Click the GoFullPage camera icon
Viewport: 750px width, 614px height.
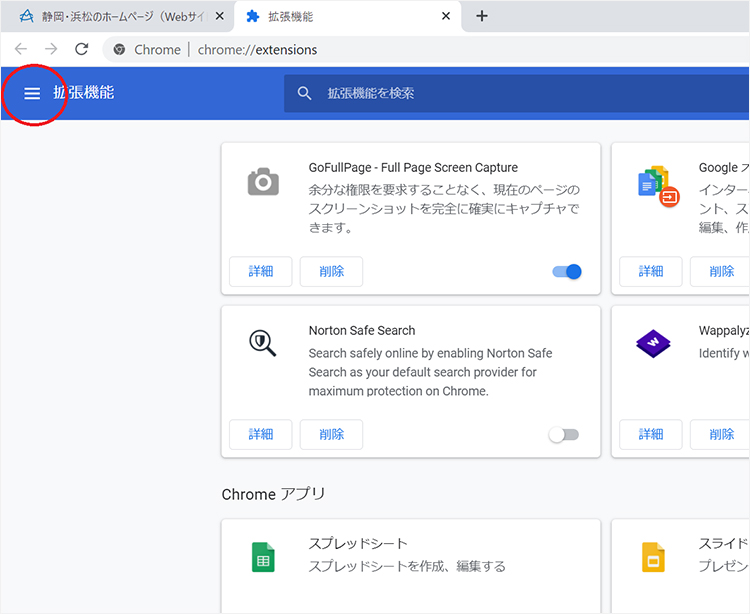[263, 181]
